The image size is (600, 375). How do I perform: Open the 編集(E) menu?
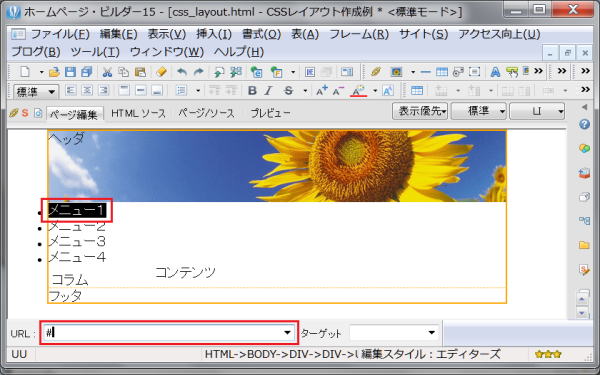click(119, 34)
